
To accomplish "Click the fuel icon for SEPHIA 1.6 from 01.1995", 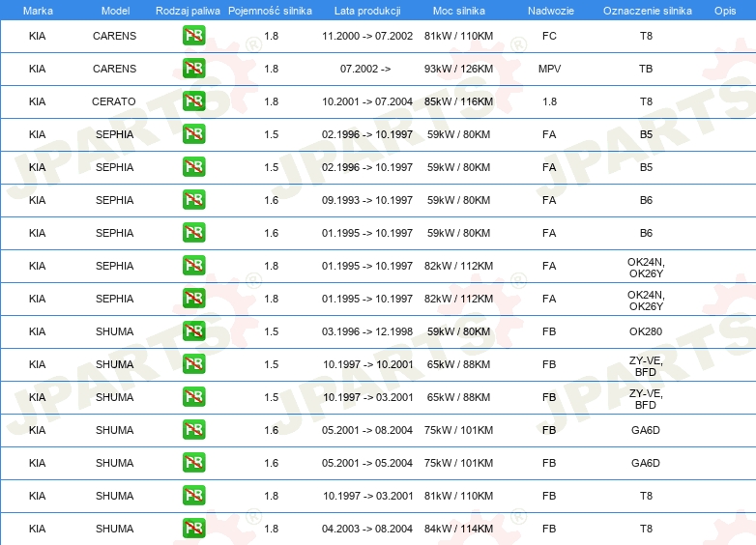I will pos(193,233).
